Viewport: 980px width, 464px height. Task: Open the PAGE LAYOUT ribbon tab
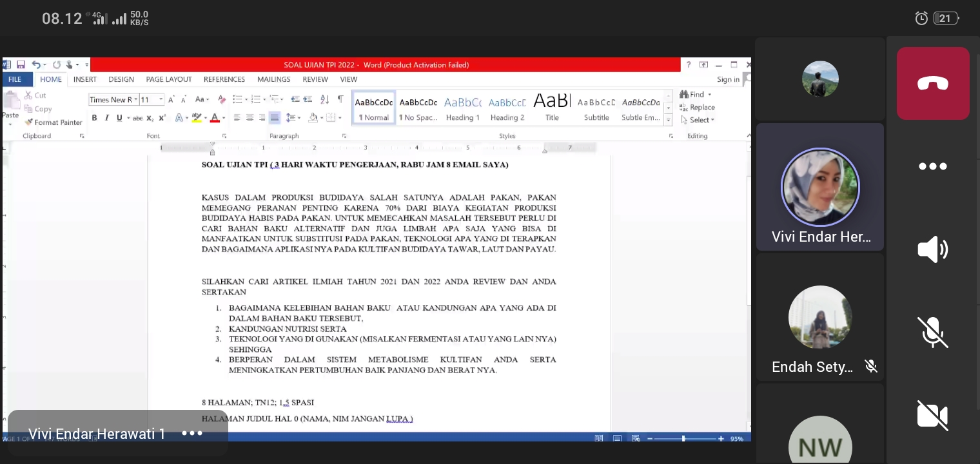pos(169,79)
